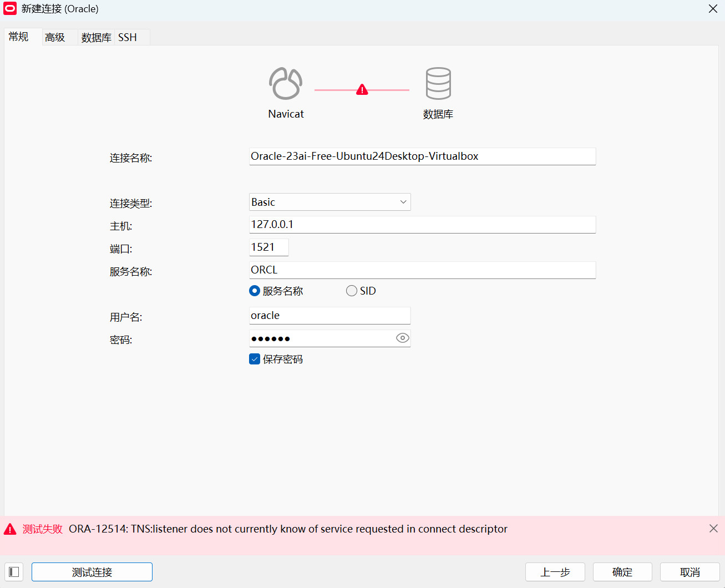Click the 取消 button
Image resolution: width=725 pixels, height=588 pixels.
point(690,572)
